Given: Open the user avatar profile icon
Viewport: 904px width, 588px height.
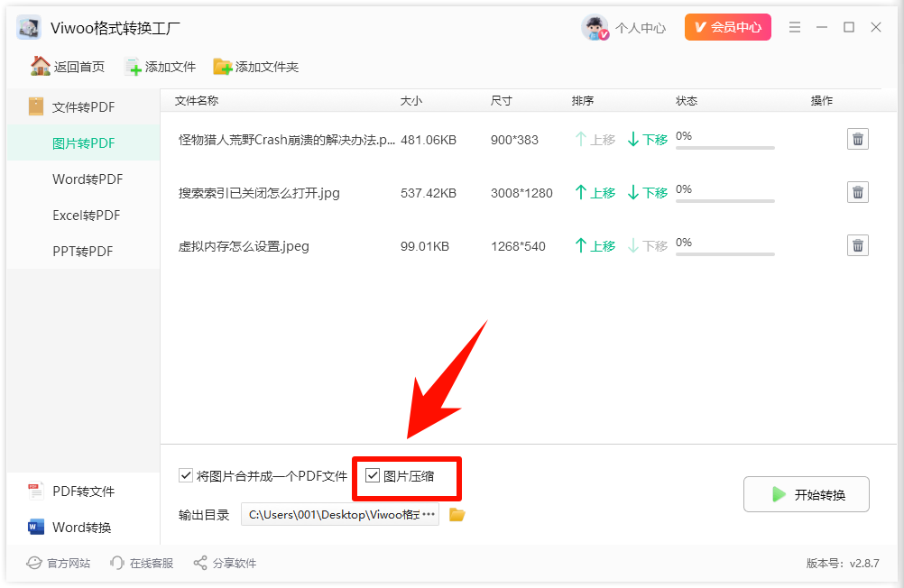Looking at the screenshot, I should (x=595, y=27).
